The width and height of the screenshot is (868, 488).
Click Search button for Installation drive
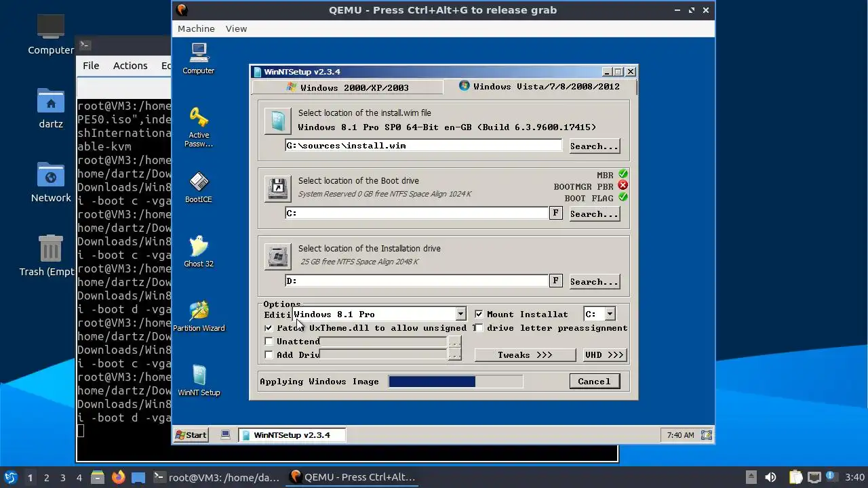tap(594, 281)
